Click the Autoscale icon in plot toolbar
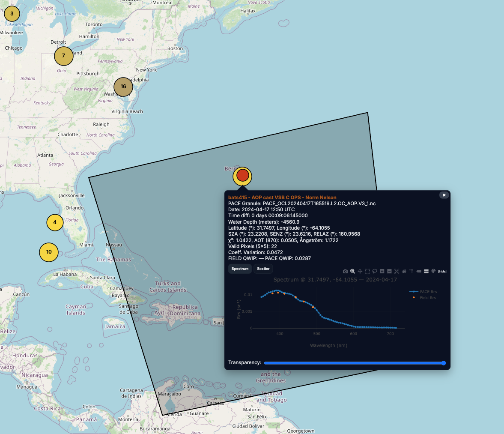This screenshot has width=504, height=434. pos(397,271)
